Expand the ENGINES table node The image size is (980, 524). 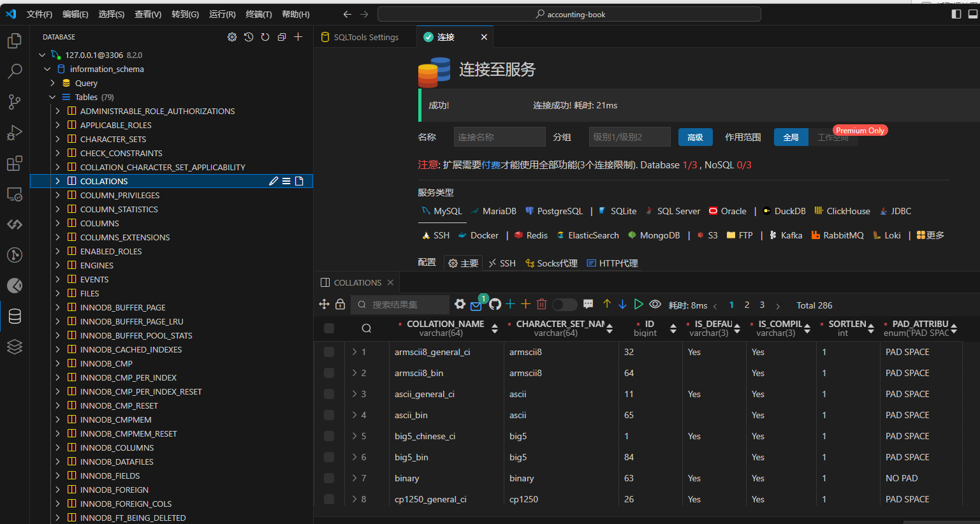tap(57, 265)
